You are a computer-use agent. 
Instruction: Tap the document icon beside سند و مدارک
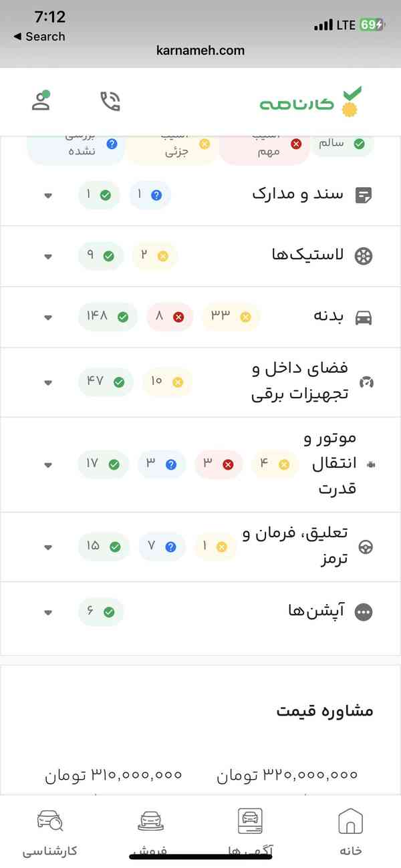click(364, 196)
